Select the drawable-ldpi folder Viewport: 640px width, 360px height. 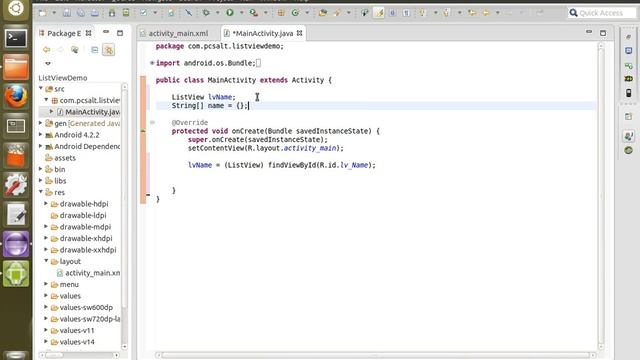tap(78, 215)
